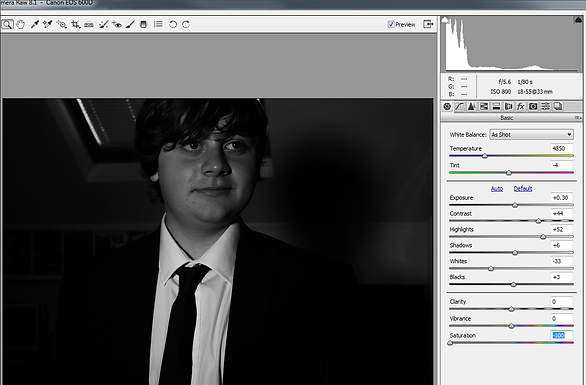Choose the Straighten tool
This screenshot has width=586, height=385.
[89, 24]
